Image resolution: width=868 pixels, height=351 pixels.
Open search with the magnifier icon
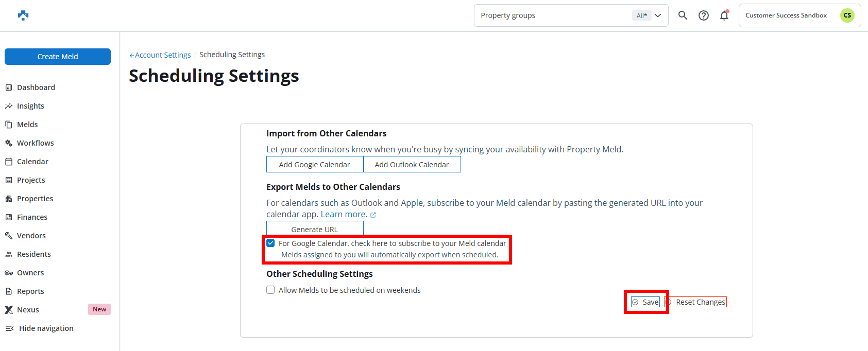(x=683, y=15)
